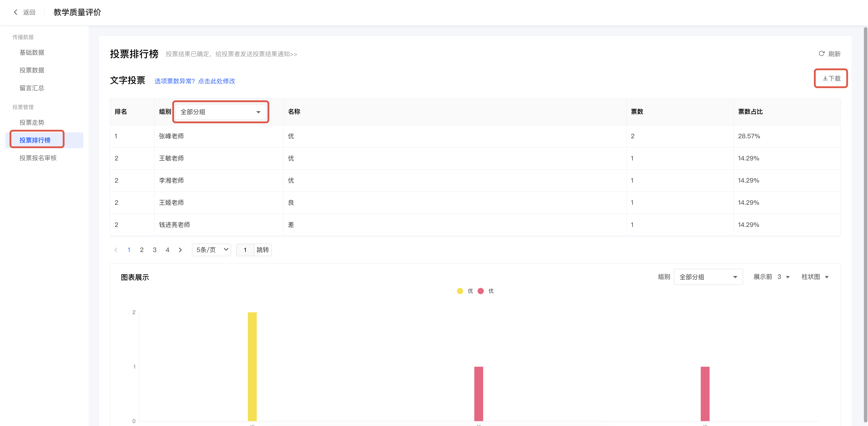Select 投票走势 in the sidebar
Viewport: 868px width, 426px height.
point(32,123)
